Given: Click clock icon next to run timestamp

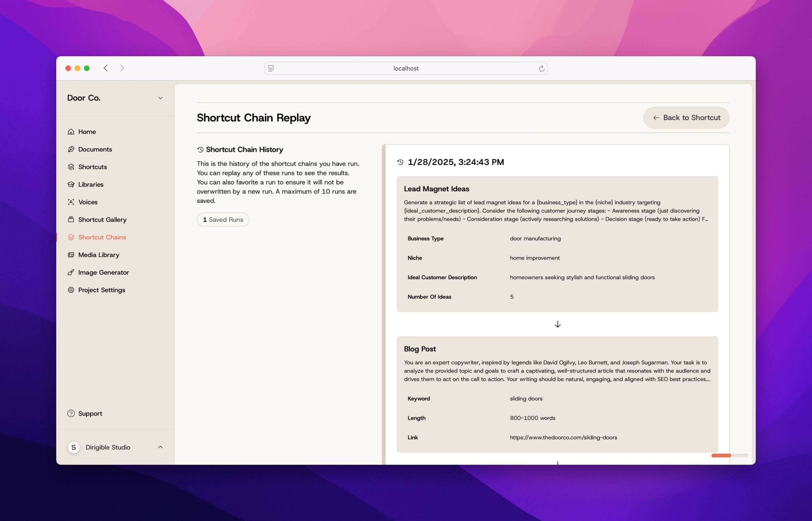Looking at the screenshot, I should (400, 162).
